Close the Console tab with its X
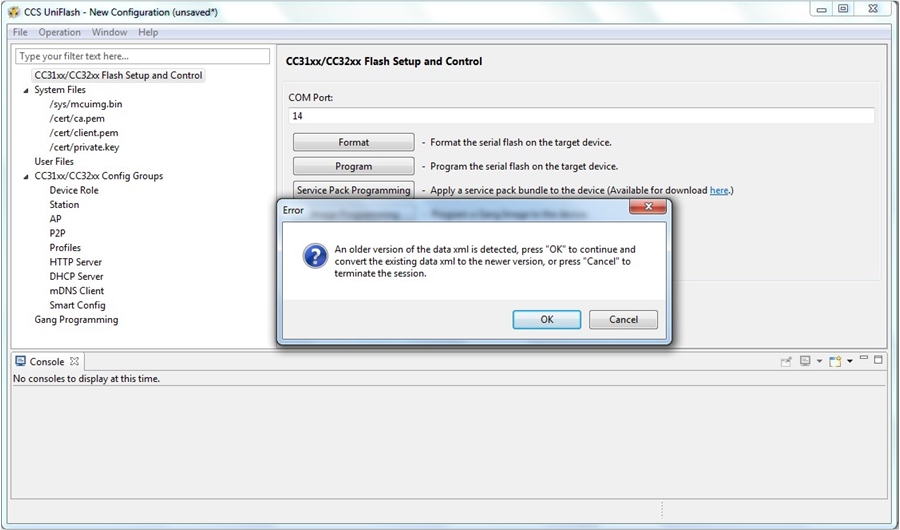 tap(74, 361)
